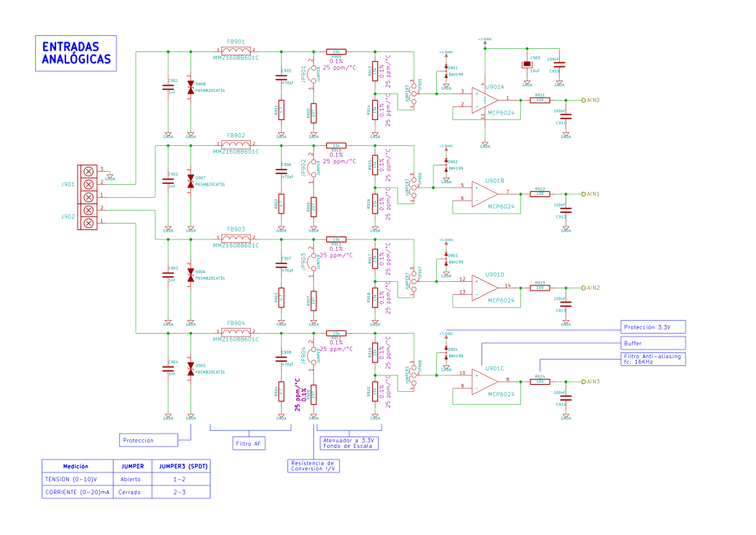Image resolution: width=756 pixels, height=535 pixels.
Task: Click the JUMPER table header
Action: coord(133,467)
